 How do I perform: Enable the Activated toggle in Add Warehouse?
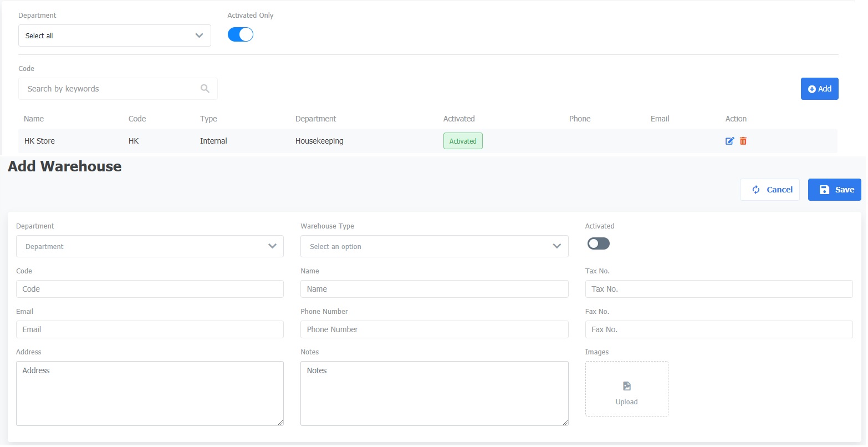(x=598, y=243)
